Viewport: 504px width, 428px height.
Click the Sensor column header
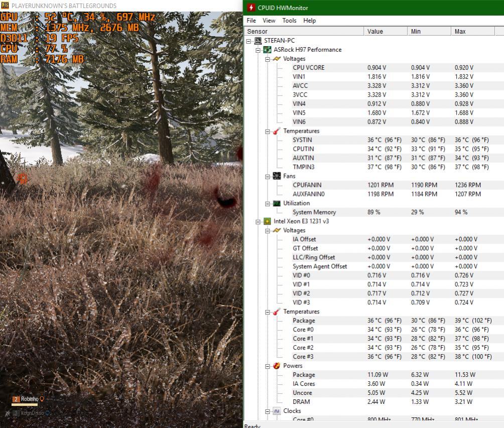click(x=304, y=31)
